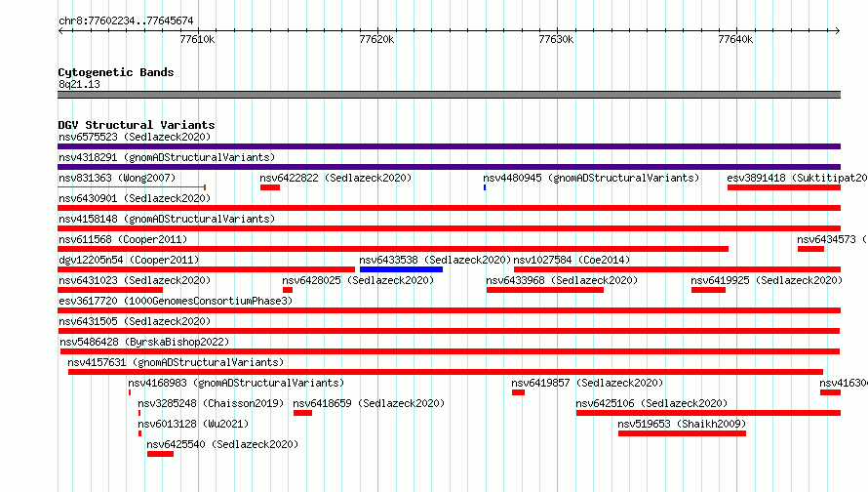Viewport: 868px width, 492px height.
Task: Open the nsv4480945 (gnomADStructuralVariants) label
Action: coord(591,178)
